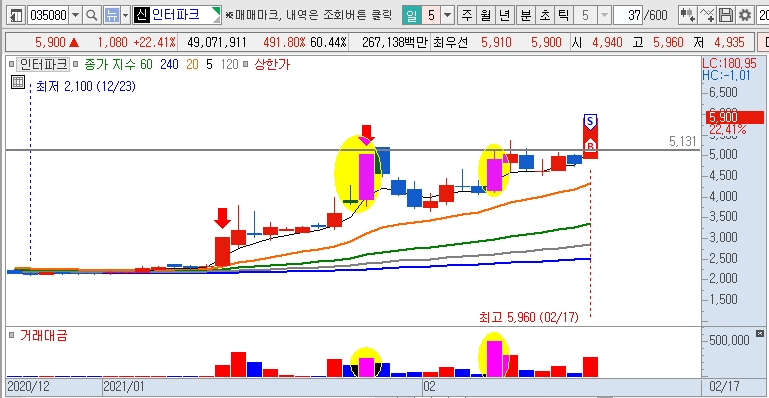Screen dimensions: 769x398
Task: Click the S sell signal marker on chart
Action: pos(590,121)
